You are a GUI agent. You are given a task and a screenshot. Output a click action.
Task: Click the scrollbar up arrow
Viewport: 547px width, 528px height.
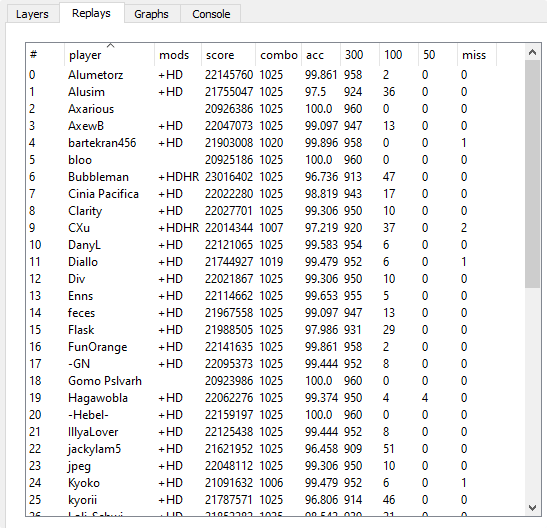point(532,52)
